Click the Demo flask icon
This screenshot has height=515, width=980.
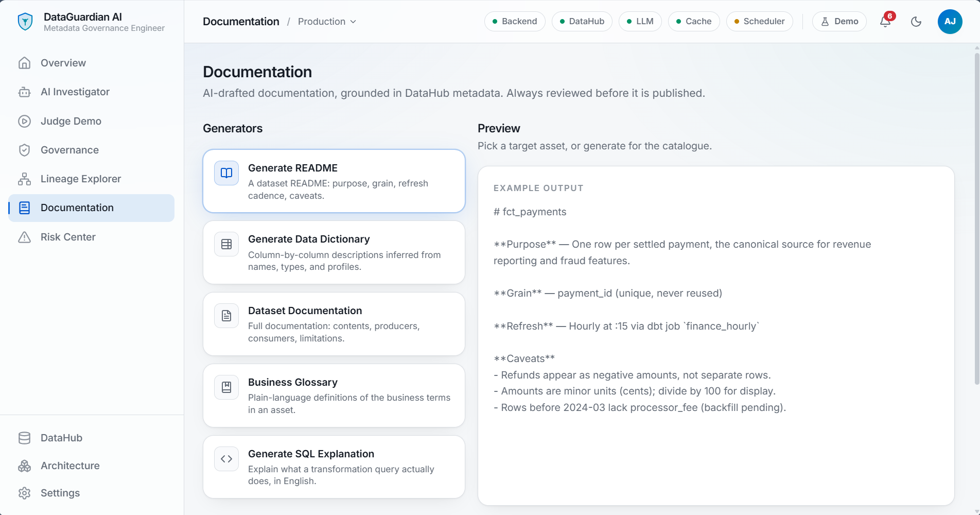[825, 22]
